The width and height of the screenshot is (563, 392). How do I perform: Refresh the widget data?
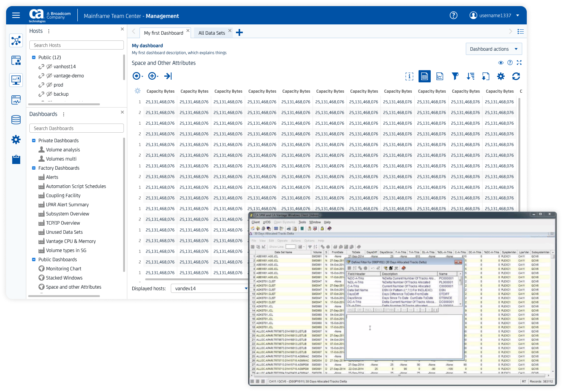[x=516, y=76]
